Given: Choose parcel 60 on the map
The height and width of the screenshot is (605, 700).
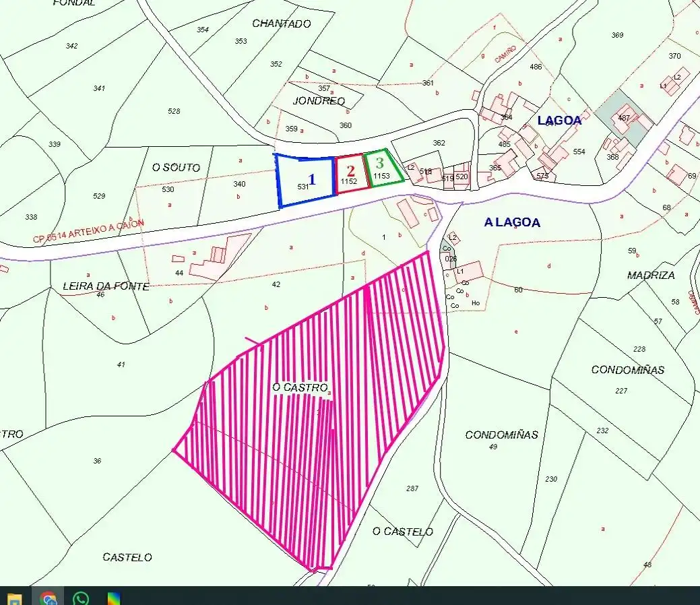Looking at the screenshot, I should tap(518, 290).
